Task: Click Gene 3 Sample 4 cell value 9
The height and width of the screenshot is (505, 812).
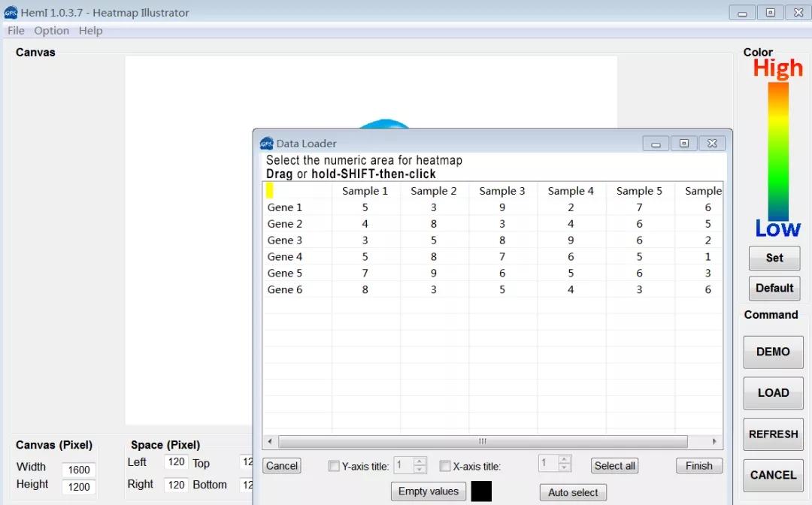Action: click(571, 240)
